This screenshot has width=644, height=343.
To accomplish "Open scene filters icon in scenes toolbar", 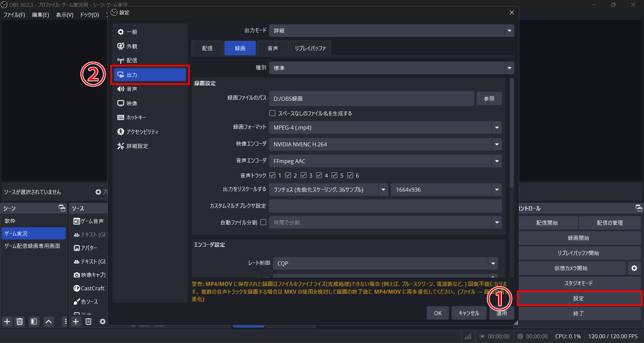I will tap(34, 322).
